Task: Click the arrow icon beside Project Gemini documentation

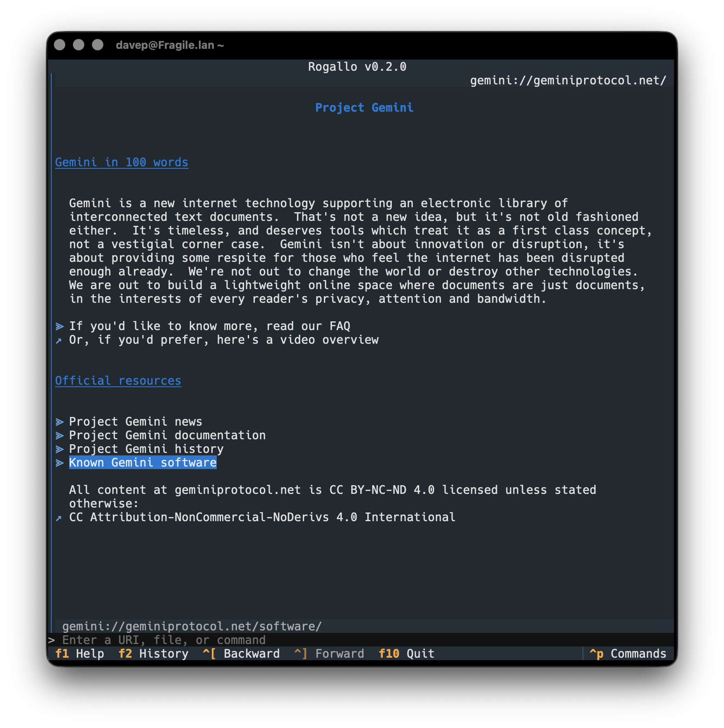Action: [x=60, y=436]
